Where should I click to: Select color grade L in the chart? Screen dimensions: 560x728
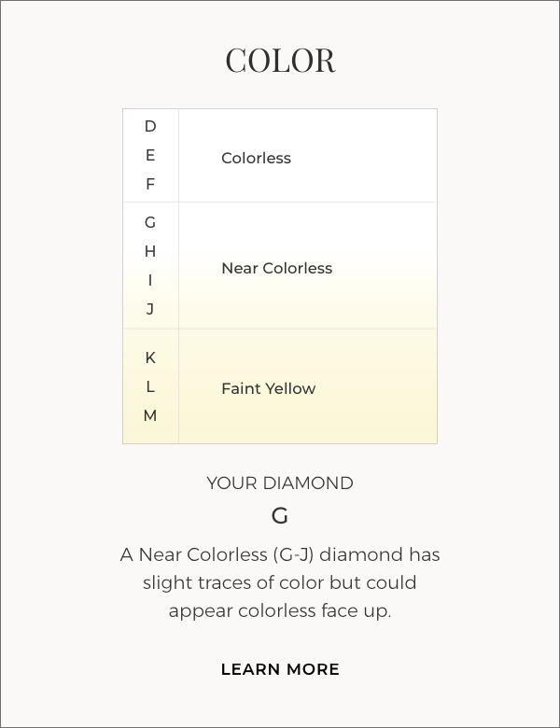pos(150,386)
